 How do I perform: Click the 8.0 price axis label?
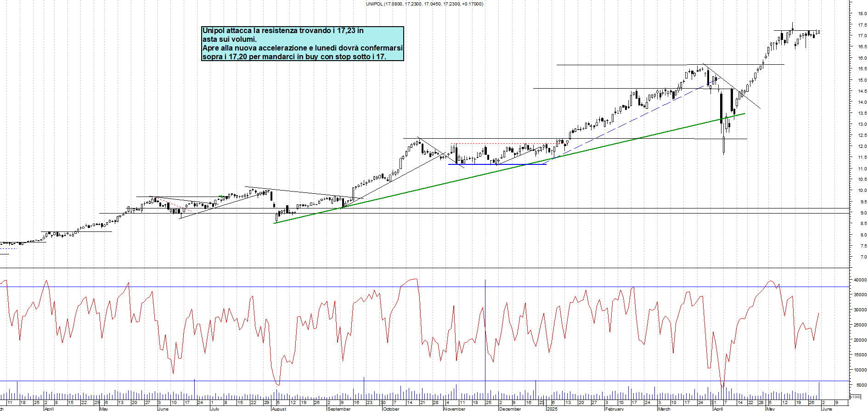point(863,235)
